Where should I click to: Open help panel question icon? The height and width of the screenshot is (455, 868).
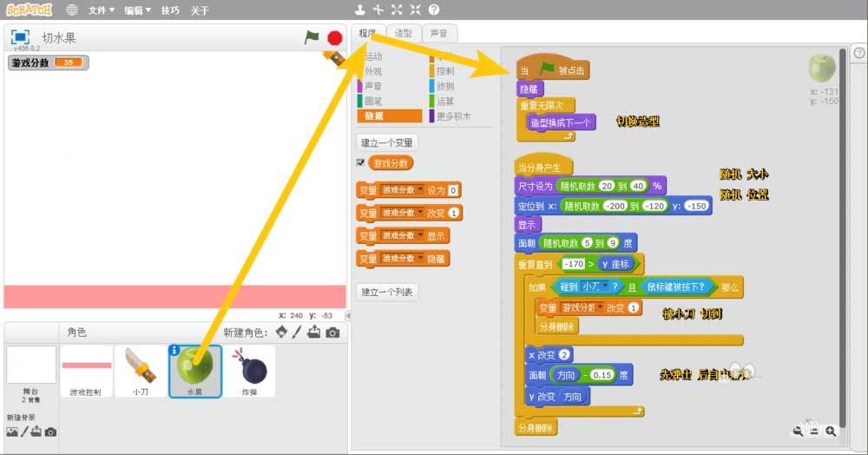point(858,53)
